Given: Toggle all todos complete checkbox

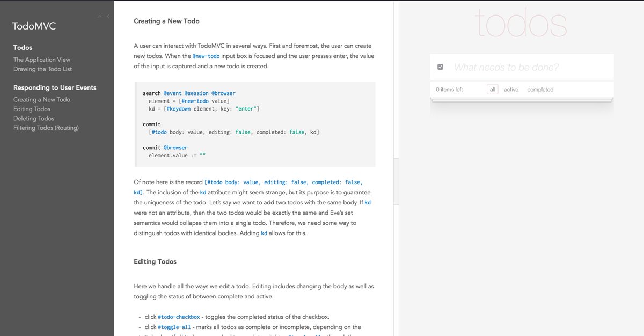Looking at the screenshot, I should (440, 67).
